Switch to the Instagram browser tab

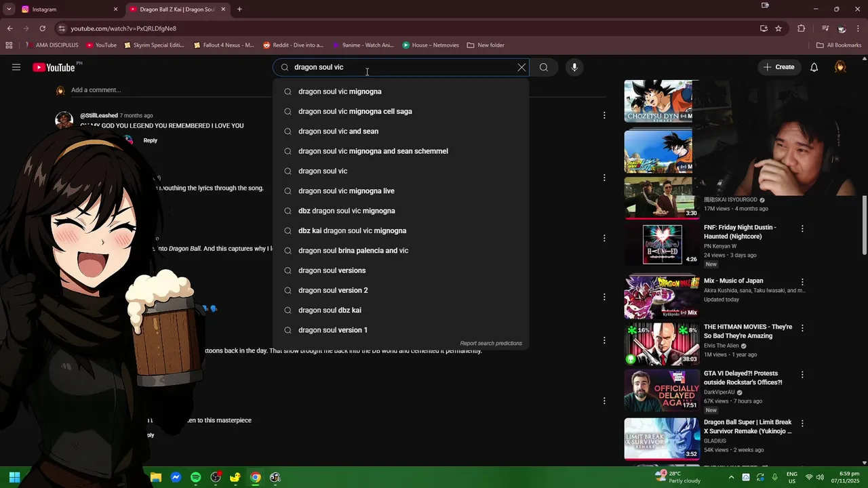(68, 9)
